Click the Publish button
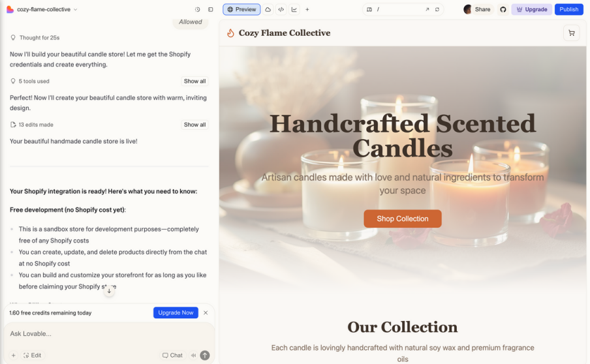Viewport: 590px width, 364px height. (x=568, y=9)
